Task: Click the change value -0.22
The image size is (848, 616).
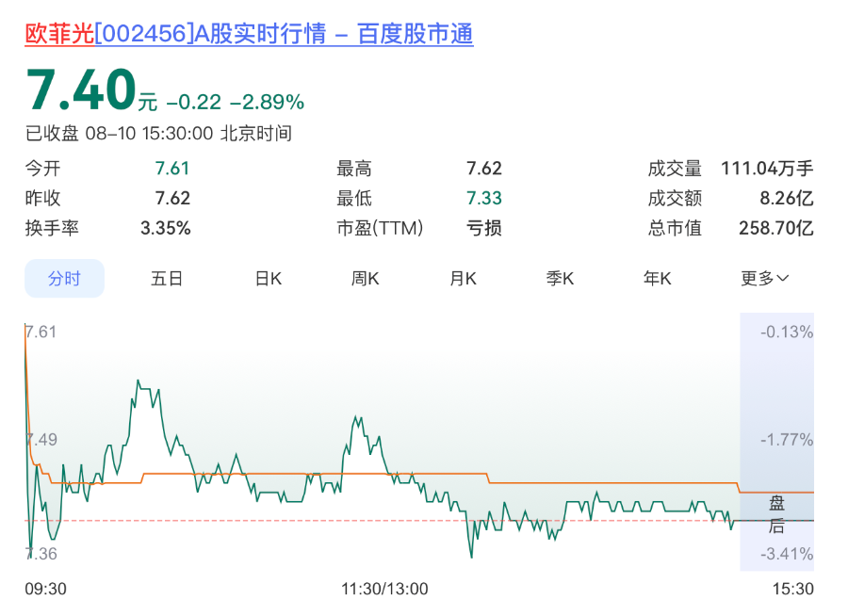Action: tap(193, 102)
